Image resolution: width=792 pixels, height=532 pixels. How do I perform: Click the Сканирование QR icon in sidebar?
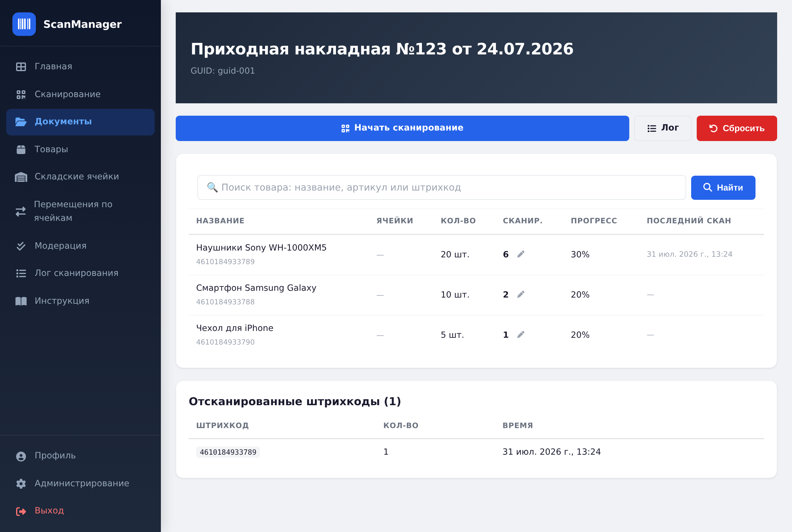pyautogui.click(x=21, y=94)
